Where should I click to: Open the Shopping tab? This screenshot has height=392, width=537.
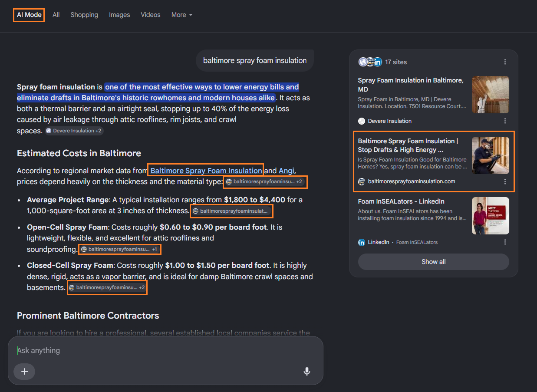coord(84,15)
